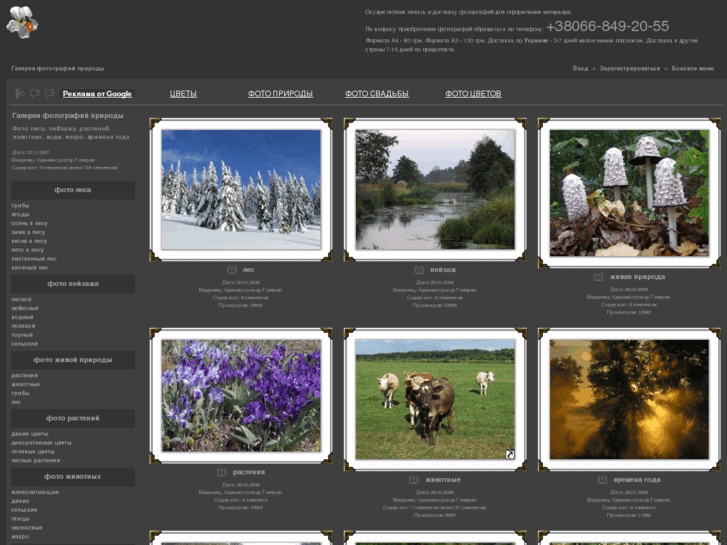Select животные under фото живой природы
The width and height of the screenshot is (727, 545).
(26, 384)
